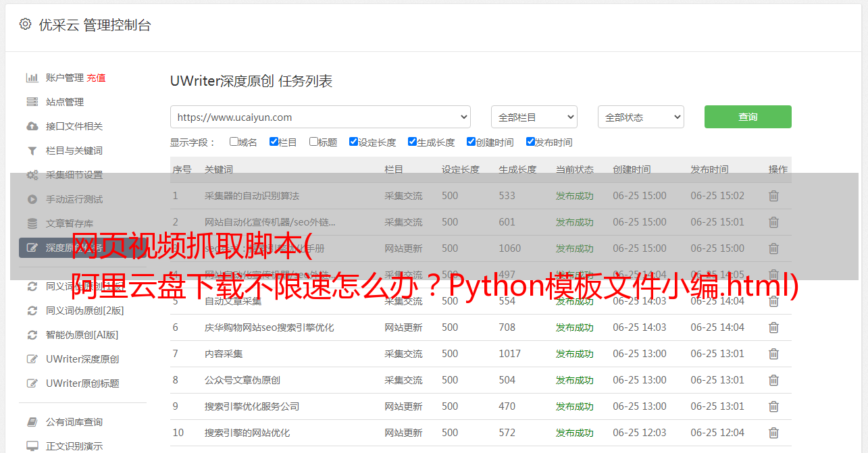This screenshot has width=868, height=453.
Task: Delete row 1 using its trash icon
Action: (x=773, y=196)
